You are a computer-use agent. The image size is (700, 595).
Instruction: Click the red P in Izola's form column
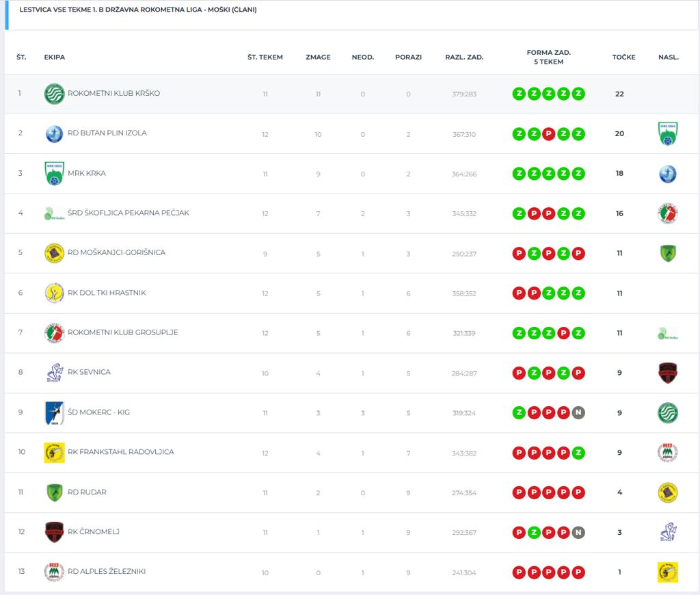tap(548, 134)
